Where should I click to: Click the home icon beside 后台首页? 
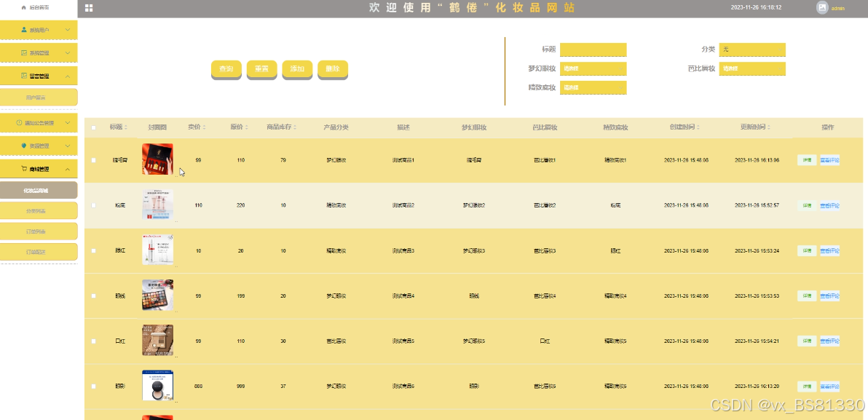23,8
